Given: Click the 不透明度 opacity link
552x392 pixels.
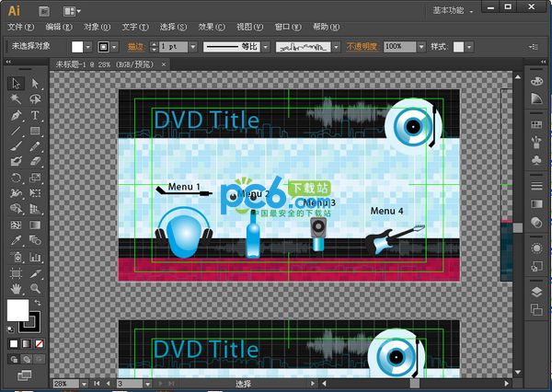Looking at the screenshot, I should (x=362, y=47).
